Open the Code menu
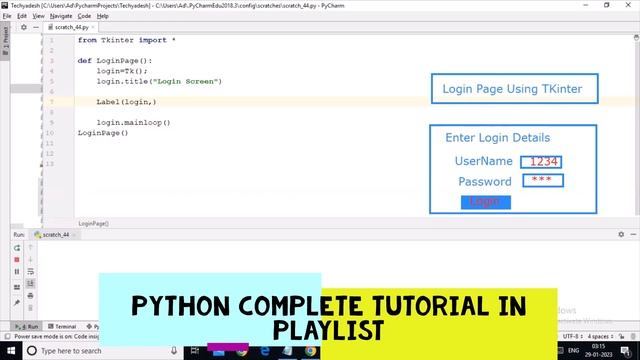This screenshot has height=360, width=640. (x=84, y=16)
